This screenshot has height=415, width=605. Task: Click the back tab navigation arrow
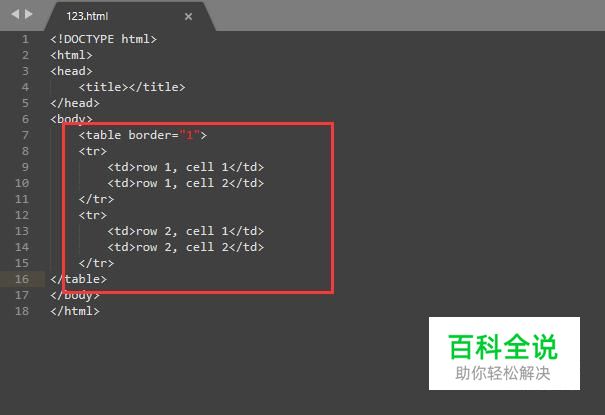click(15, 15)
